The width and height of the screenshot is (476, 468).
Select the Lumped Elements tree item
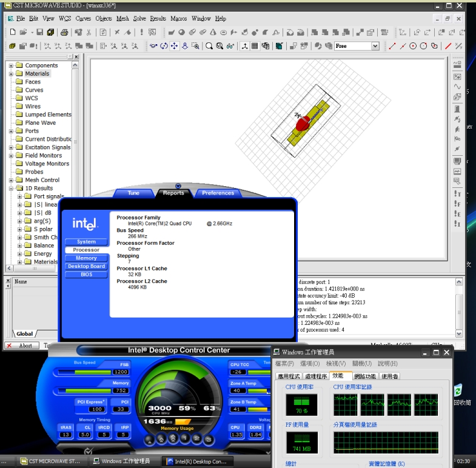[48, 115]
